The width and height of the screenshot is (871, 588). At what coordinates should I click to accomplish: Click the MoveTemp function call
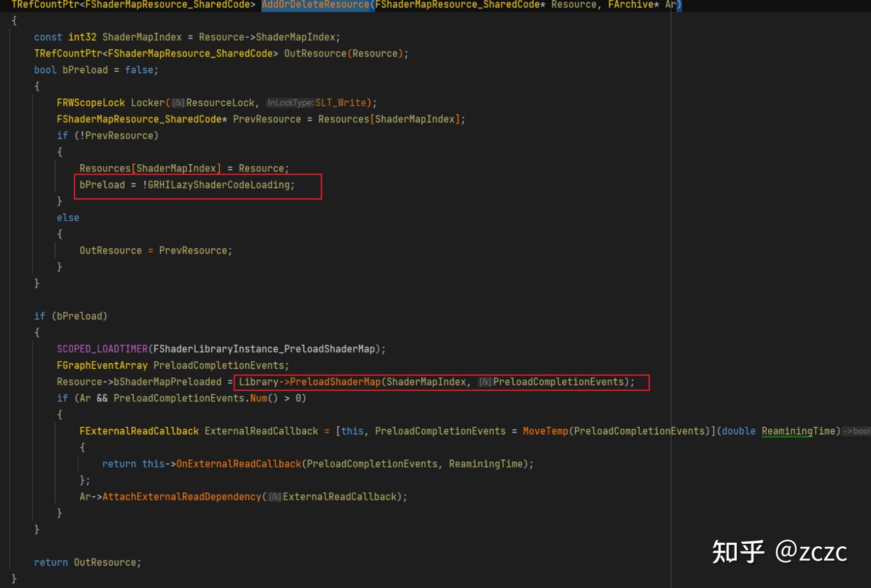point(545,431)
